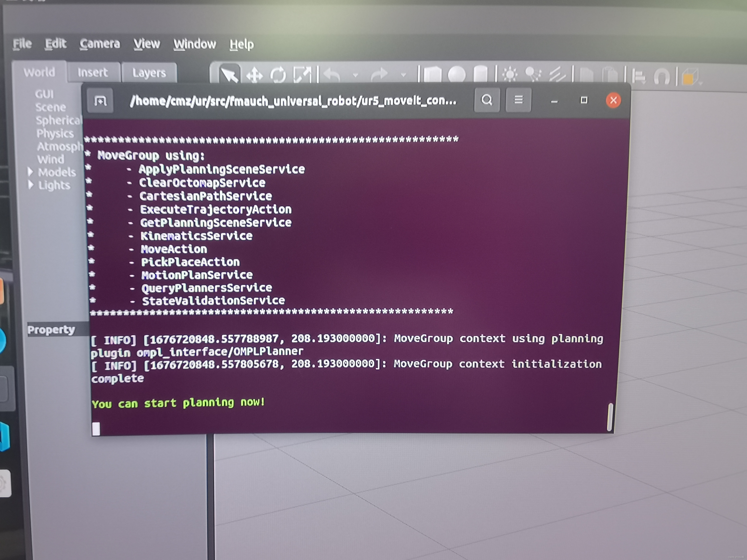Click 'MoveAction' in terminal

[x=174, y=249]
